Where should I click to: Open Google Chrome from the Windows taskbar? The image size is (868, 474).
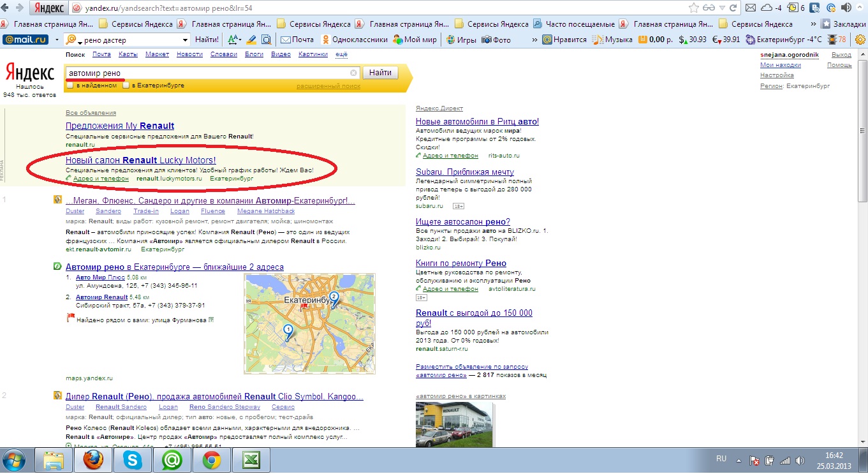click(212, 460)
